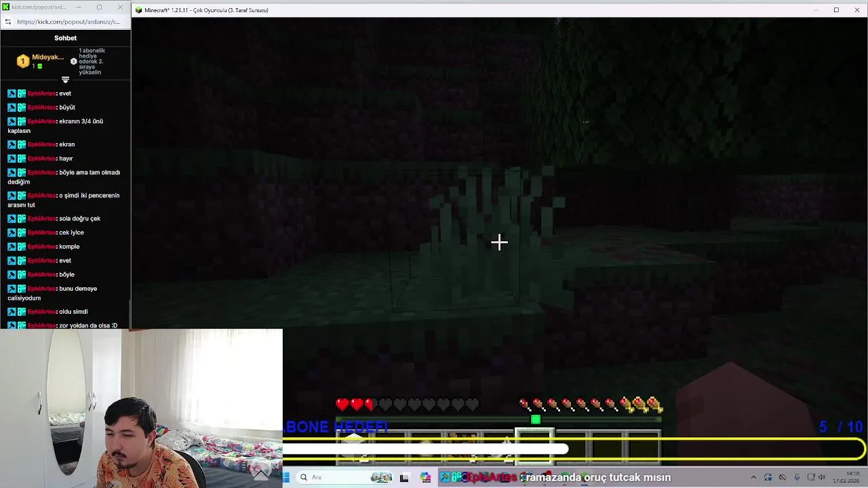Click the ABONE HEDEFI progress bar
The height and width of the screenshot is (488, 868).
[574, 449]
